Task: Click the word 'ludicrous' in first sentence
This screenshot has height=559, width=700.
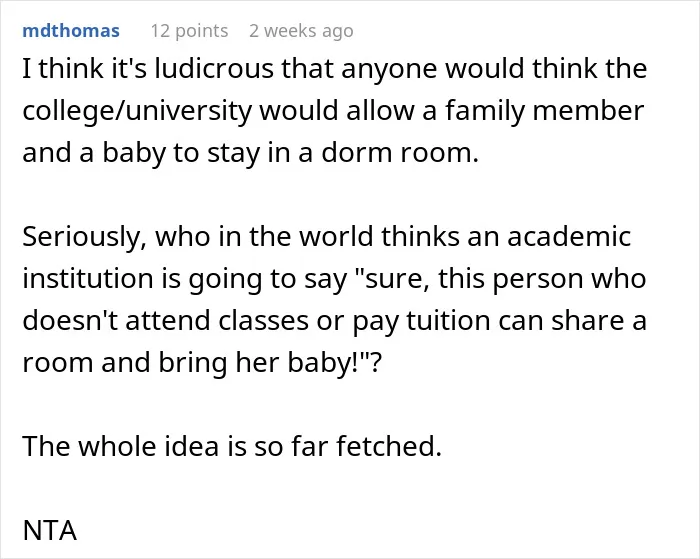Action: [x=214, y=69]
